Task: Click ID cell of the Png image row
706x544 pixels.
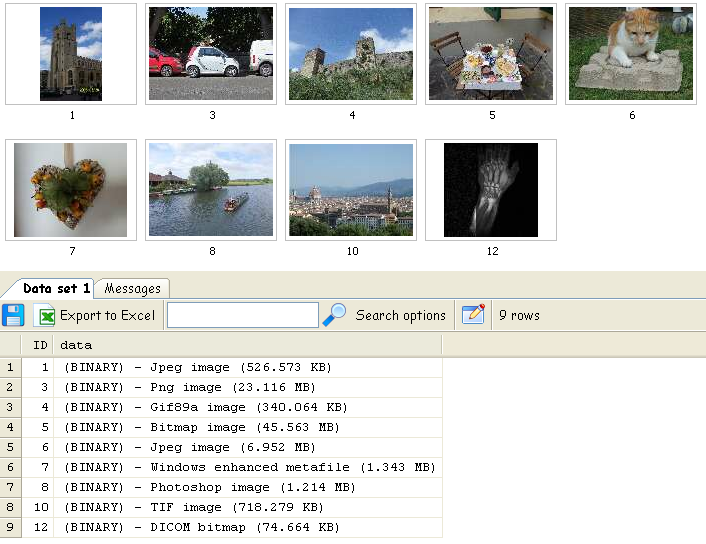Action: coord(37,387)
